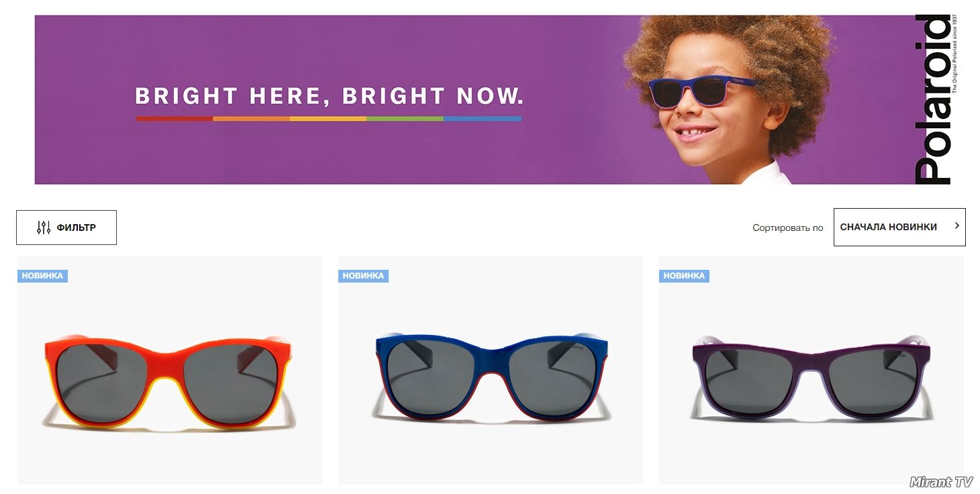This screenshot has width=980, height=494.
Task: Click the rainbow stripe under the headline
Action: [x=329, y=119]
